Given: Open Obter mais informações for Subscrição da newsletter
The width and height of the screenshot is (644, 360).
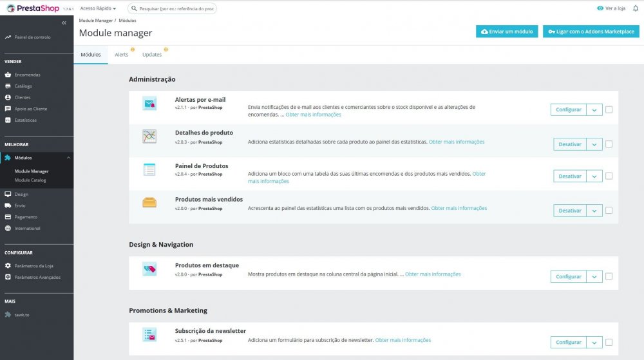Looking at the screenshot, I should [x=403, y=340].
